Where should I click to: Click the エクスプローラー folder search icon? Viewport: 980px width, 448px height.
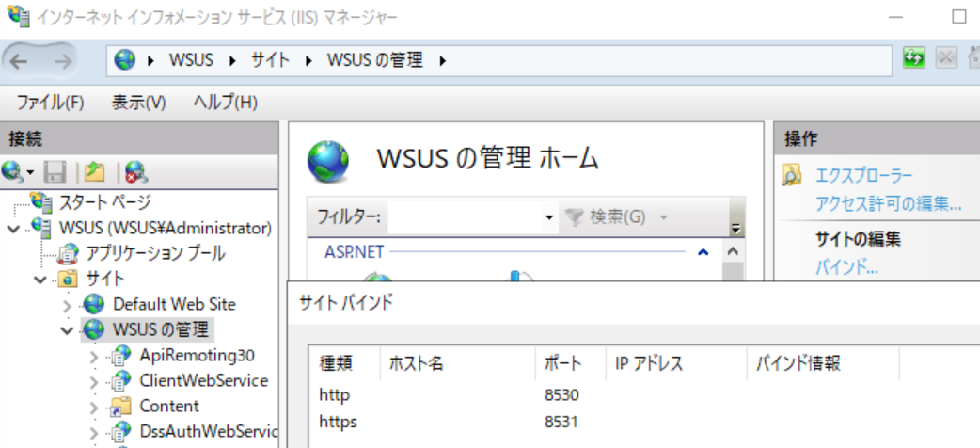[792, 176]
